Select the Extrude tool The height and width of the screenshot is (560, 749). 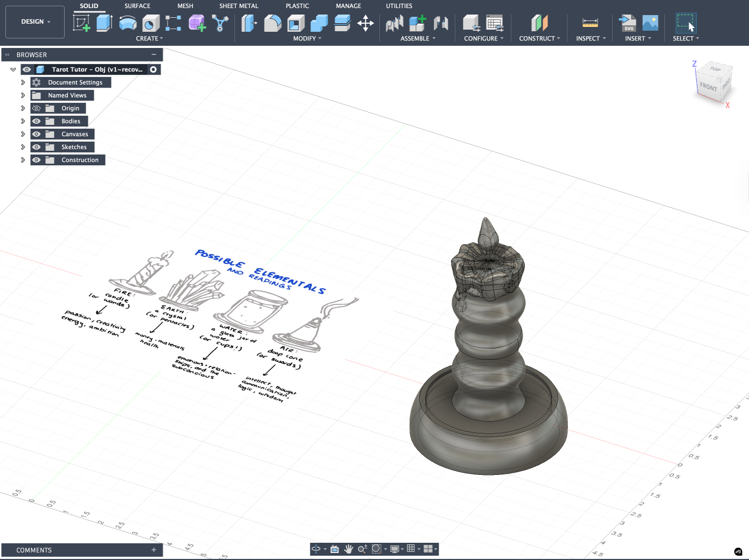tap(104, 23)
